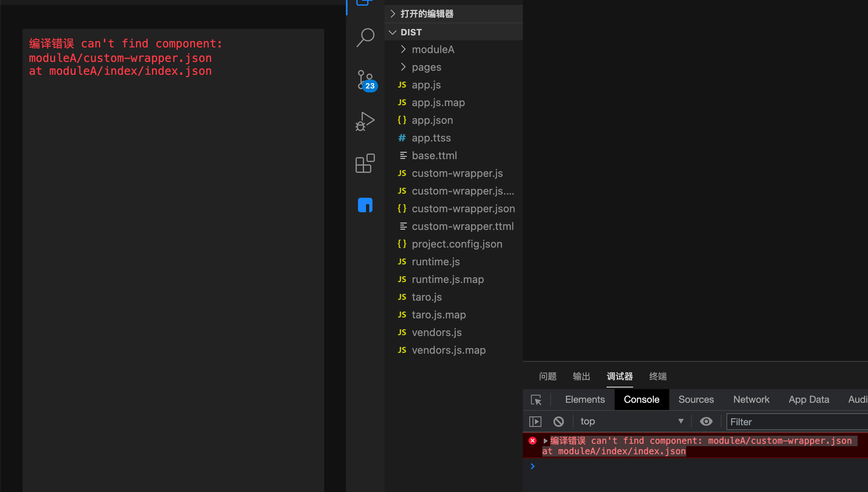
Task: Open custom-wrapper.json from the file tree
Action: pos(463,208)
